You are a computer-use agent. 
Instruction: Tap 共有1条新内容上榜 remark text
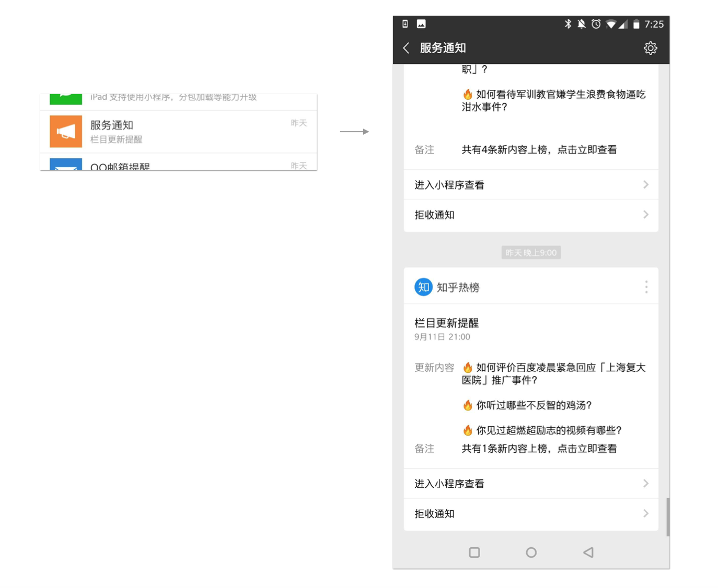click(x=539, y=449)
